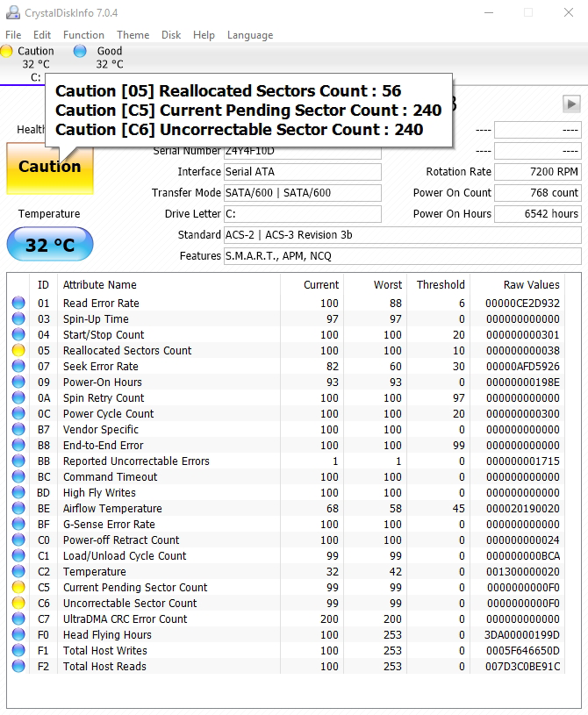Click blue status icon of Power-On Hours

[x=18, y=382]
